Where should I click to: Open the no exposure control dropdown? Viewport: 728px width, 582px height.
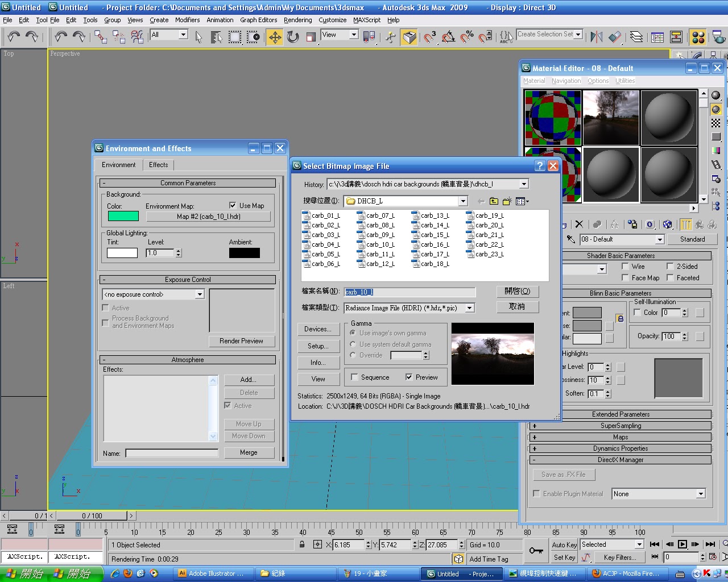tap(199, 294)
